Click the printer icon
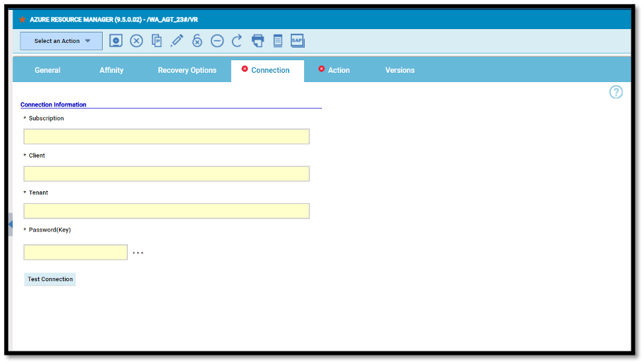 pos(258,41)
